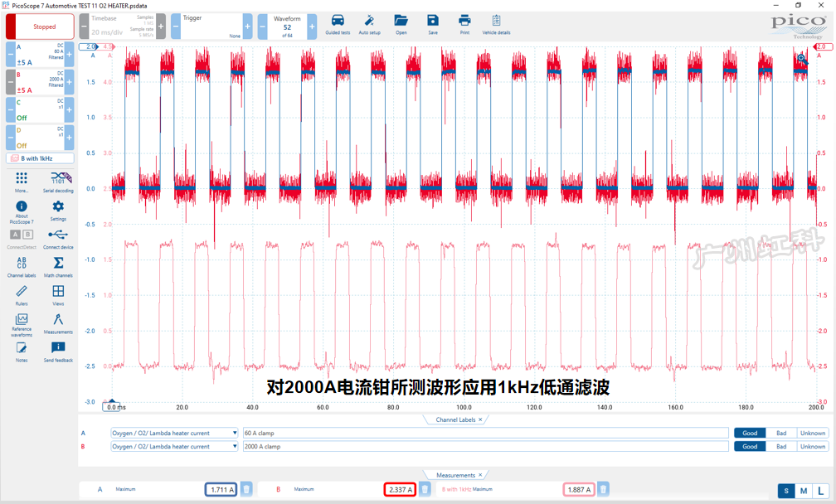The height and width of the screenshot is (504, 836).
Task: Select the B with 1kHz filter channel
Action: click(40, 158)
